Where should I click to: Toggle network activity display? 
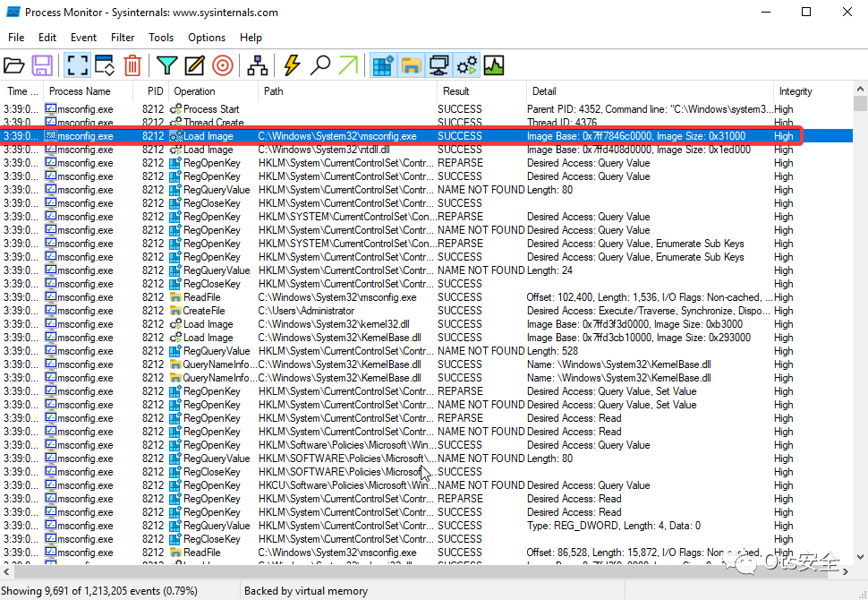(x=439, y=65)
